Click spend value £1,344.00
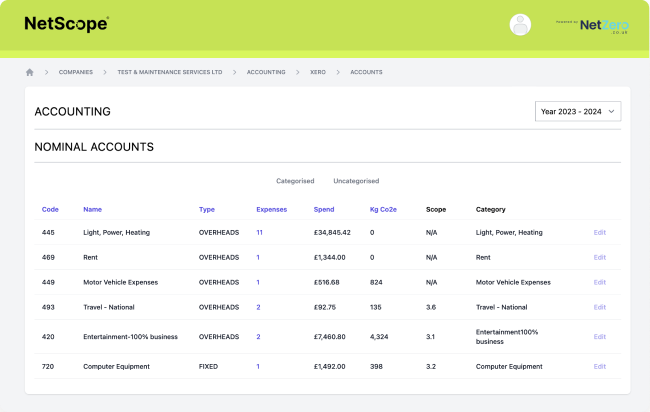This screenshot has height=412, width=650. click(x=330, y=257)
